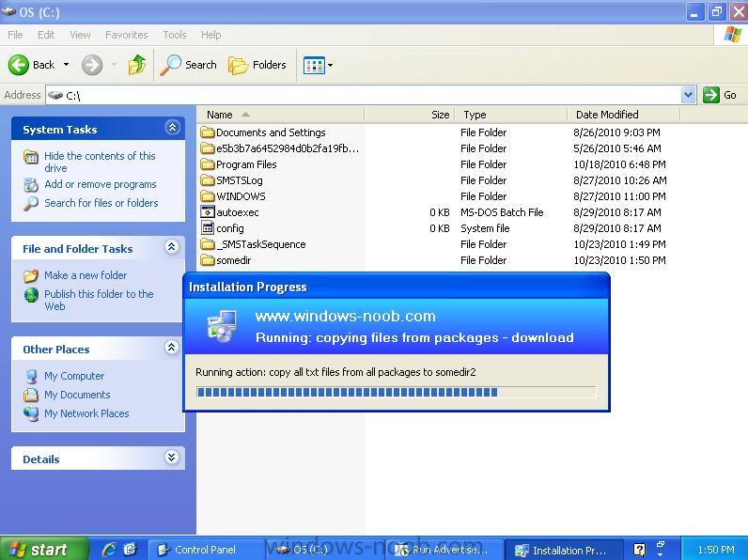
Task: Collapse the File and Folder Tasks panel
Action: [172, 246]
